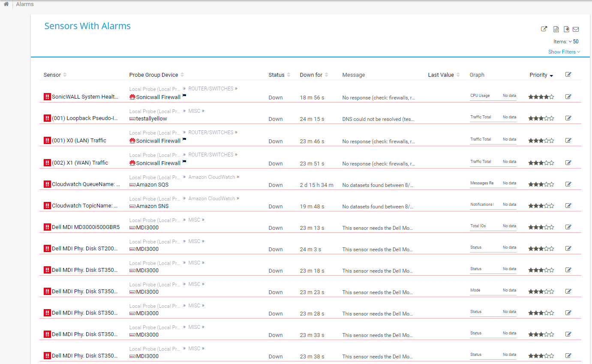The width and height of the screenshot is (592, 364).
Task: Open the SonicWALL System Health sensor link
Action: tap(85, 97)
